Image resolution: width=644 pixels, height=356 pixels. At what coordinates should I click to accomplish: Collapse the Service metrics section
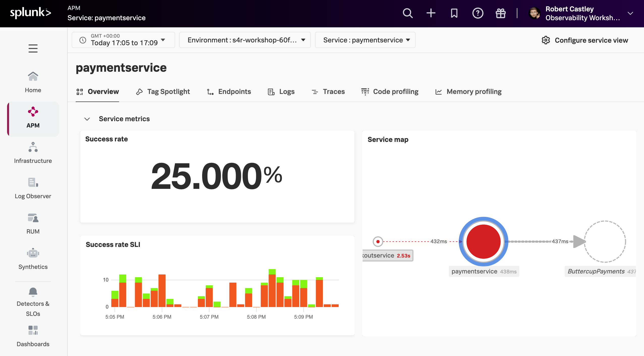click(87, 119)
